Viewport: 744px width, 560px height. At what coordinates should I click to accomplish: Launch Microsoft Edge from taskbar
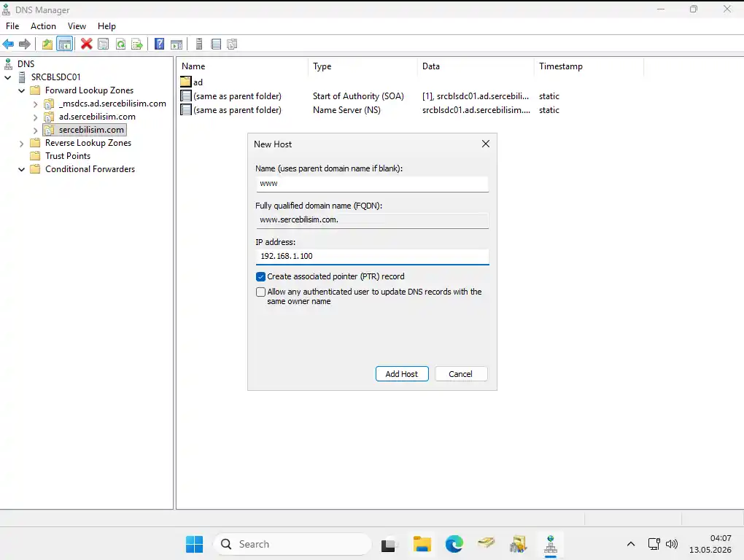click(454, 544)
